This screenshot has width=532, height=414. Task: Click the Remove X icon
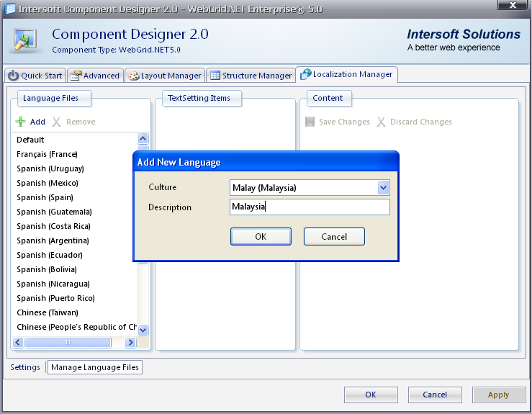coord(57,122)
